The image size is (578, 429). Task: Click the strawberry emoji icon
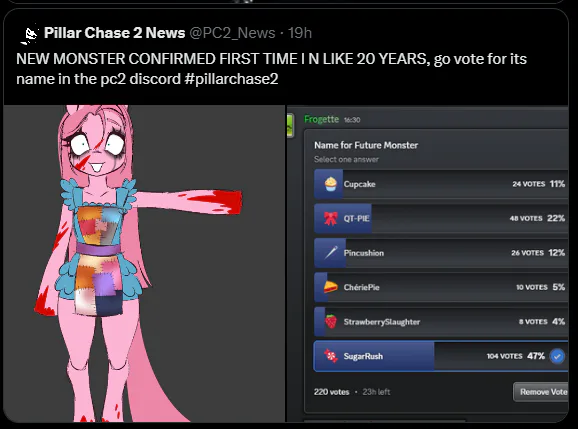click(x=331, y=321)
